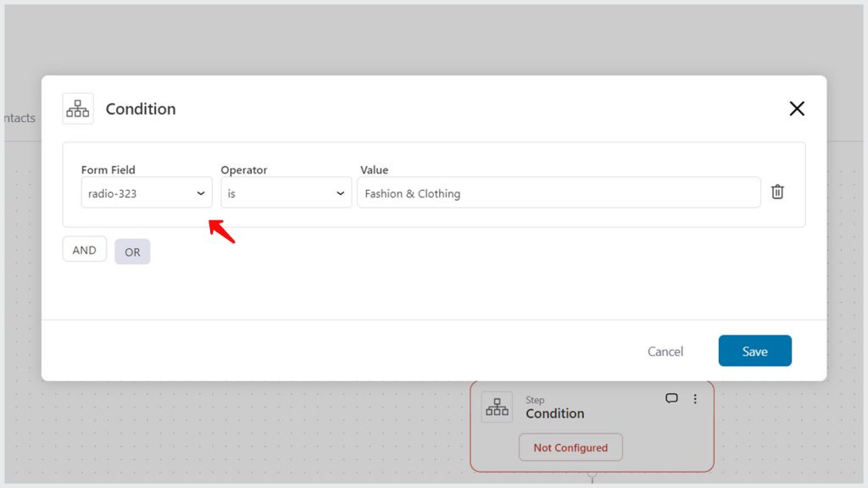Viewport: 868px width, 488px height.
Task: Open the Operator dropdown set to 'is'
Action: pyautogui.click(x=287, y=192)
